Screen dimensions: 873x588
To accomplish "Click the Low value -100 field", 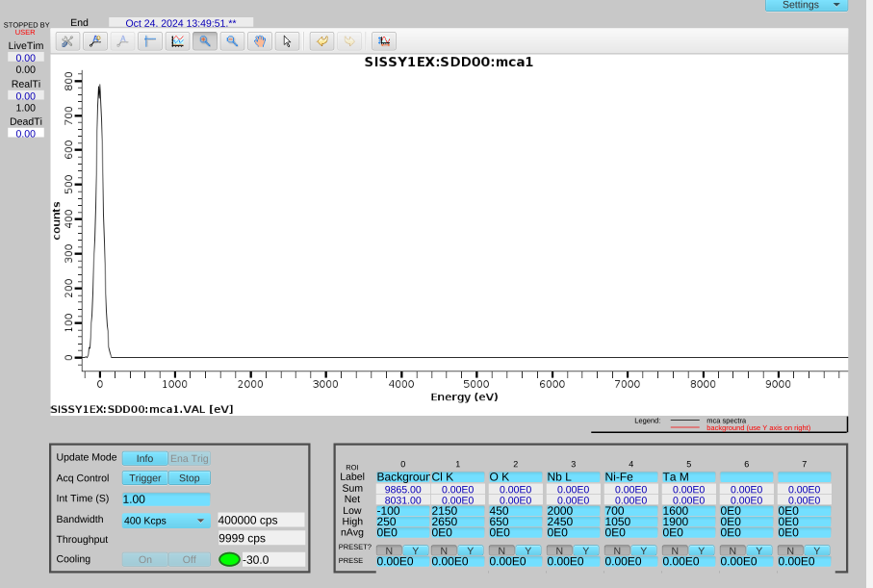I will coord(403,511).
